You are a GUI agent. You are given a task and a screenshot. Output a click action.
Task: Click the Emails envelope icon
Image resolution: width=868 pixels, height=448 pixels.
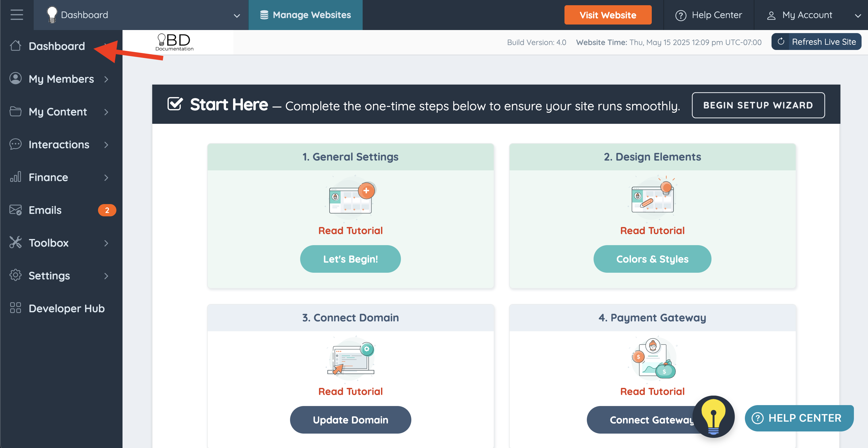click(x=16, y=210)
